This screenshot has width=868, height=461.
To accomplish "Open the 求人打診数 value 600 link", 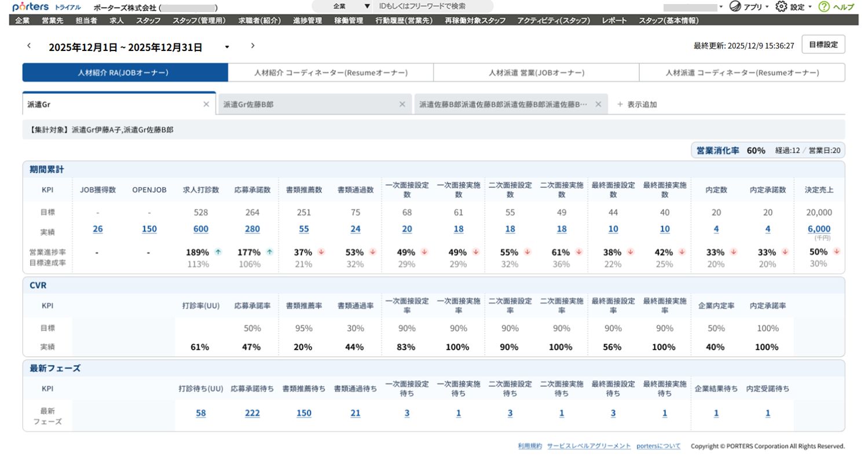I will click(201, 229).
